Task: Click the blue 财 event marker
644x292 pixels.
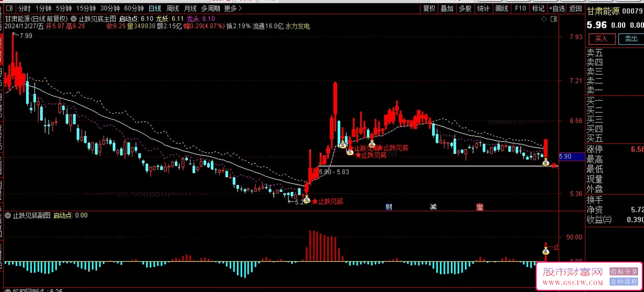Action: click(x=389, y=207)
